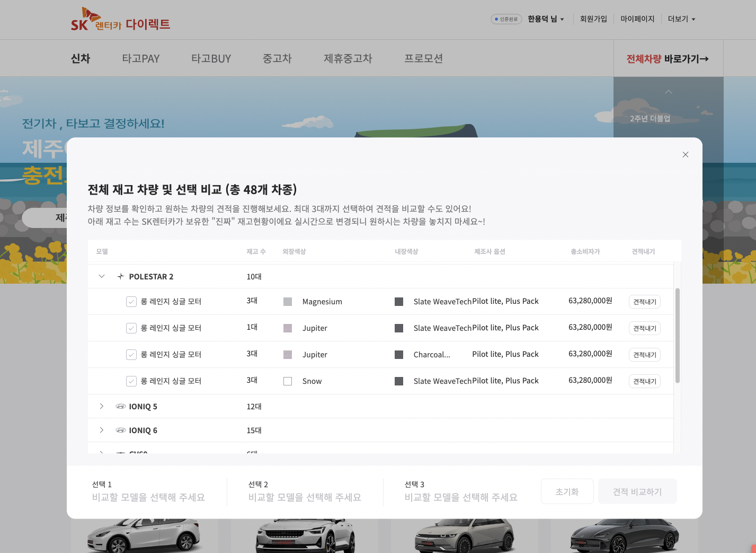Click the SK렌터카 다이렉트 logo
This screenshot has height=553, width=756.
(x=121, y=20)
